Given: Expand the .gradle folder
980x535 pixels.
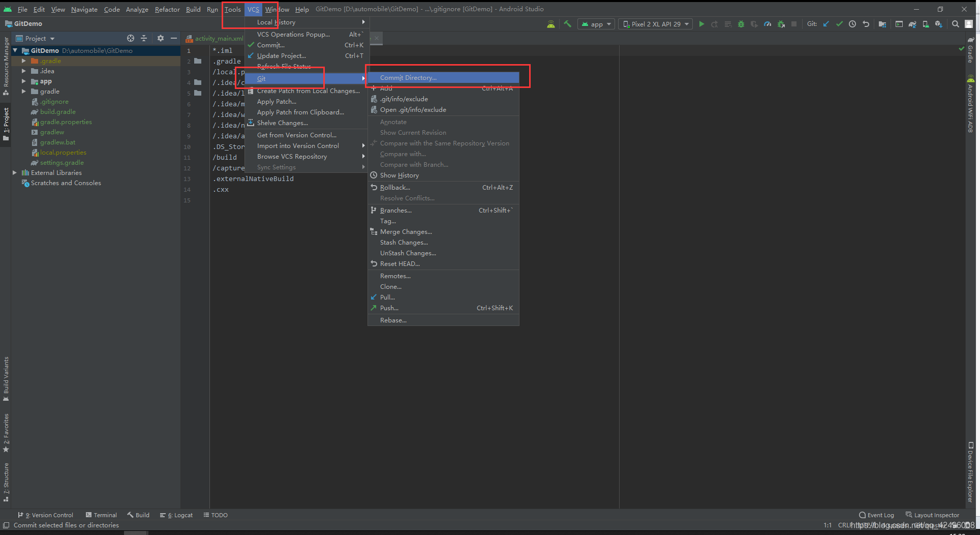Looking at the screenshot, I should 23,61.
